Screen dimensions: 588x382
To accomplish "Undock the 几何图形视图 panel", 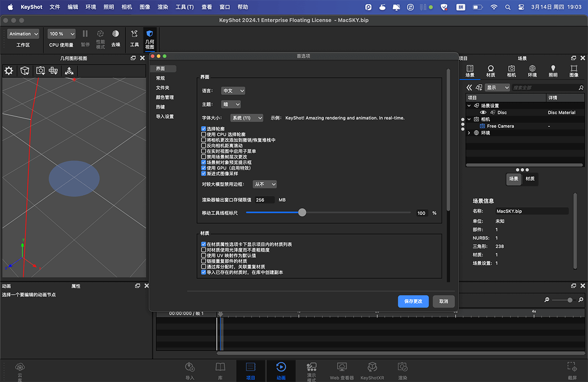I will pyautogui.click(x=133, y=58).
